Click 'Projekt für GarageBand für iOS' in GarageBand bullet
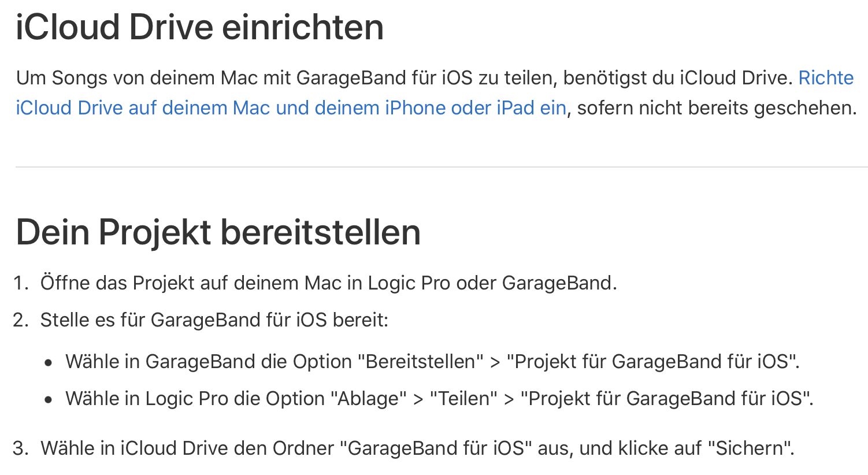Screen dimensions: 868x475 tap(651, 362)
